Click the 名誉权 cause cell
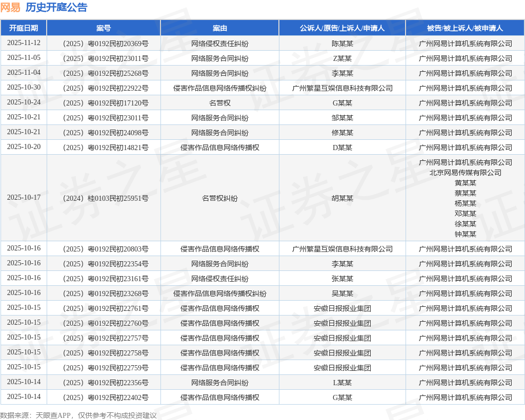The width and height of the screenshot is (525, 420). coord(219,103)
